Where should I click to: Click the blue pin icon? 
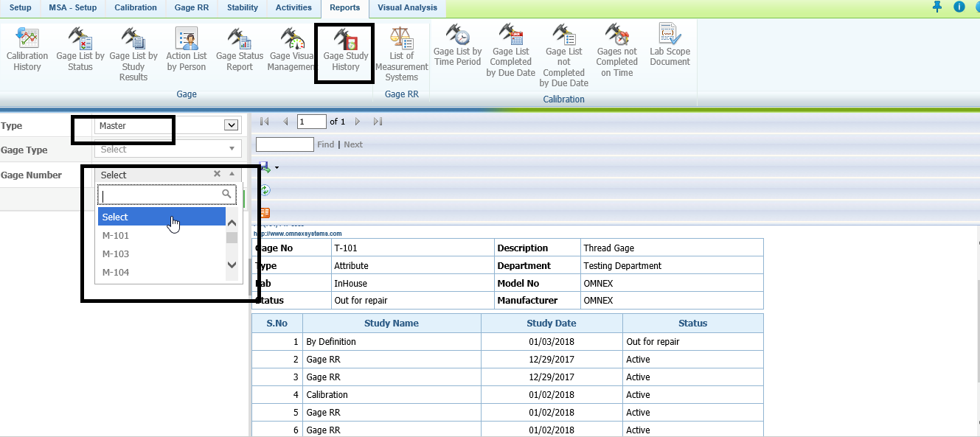pyautogui.click(x=937, y=7)
